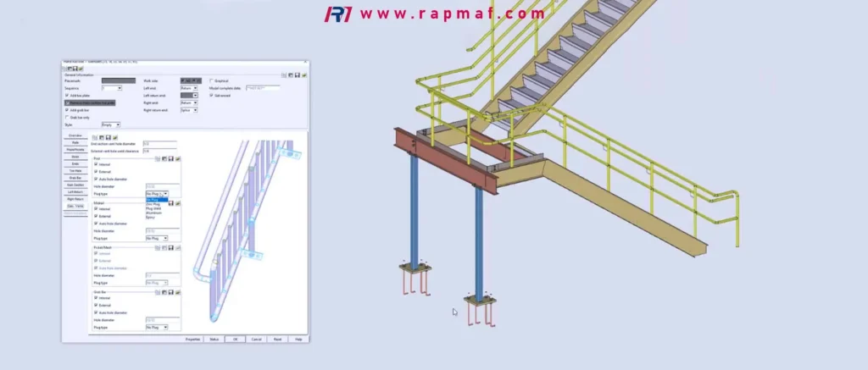The width and height of the screenshot is (868, 370).
Task: Click the load icon in the Post section header
Action: 164,158
